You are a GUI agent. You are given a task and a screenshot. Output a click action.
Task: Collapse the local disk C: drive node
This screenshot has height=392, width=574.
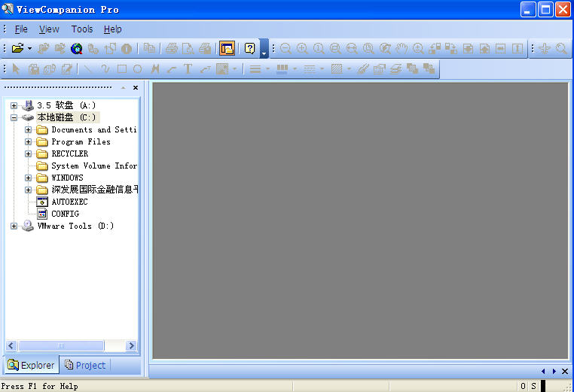click(14, 117)
